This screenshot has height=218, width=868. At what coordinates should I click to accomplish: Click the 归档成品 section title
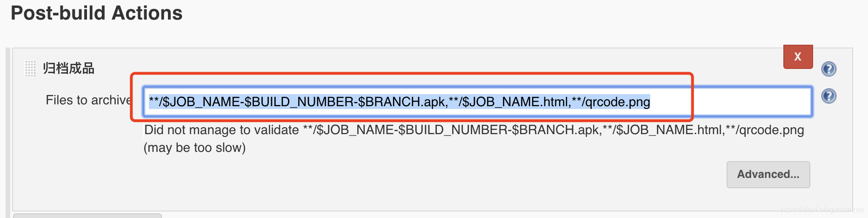click(69, 68)
